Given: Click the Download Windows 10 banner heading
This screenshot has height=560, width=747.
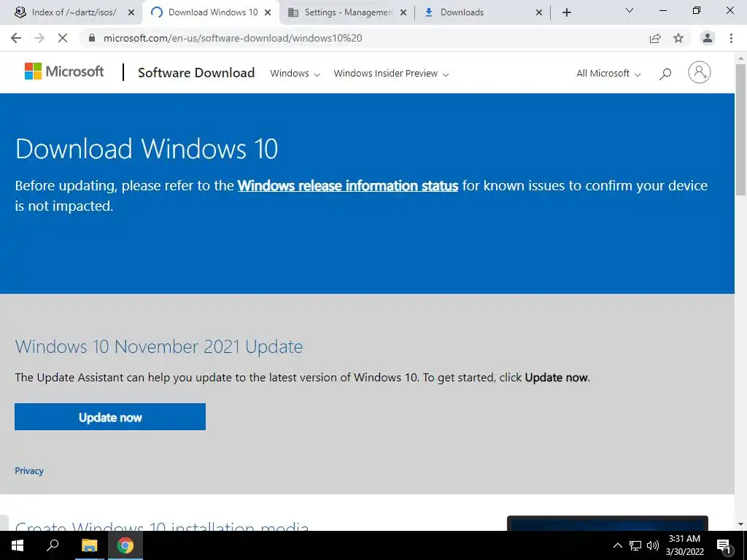Looking at the screenshot, I should coord(146,149).
